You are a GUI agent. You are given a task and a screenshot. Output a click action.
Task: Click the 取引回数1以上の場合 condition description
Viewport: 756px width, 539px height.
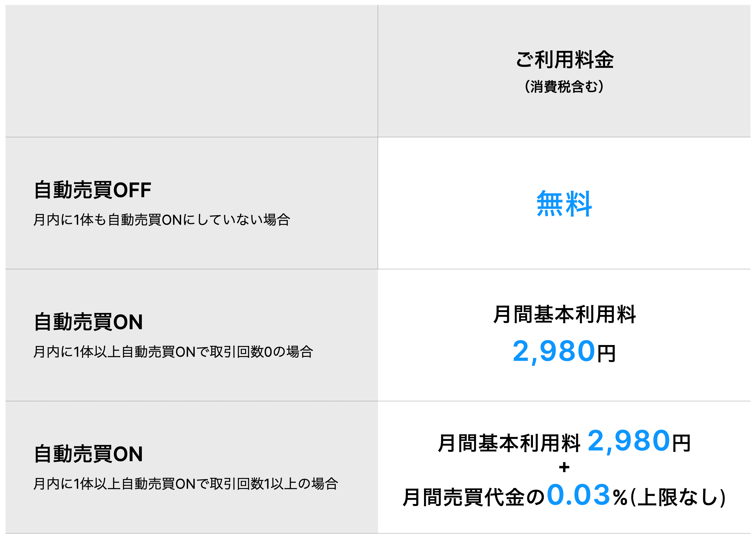click(x=186, y=484)
